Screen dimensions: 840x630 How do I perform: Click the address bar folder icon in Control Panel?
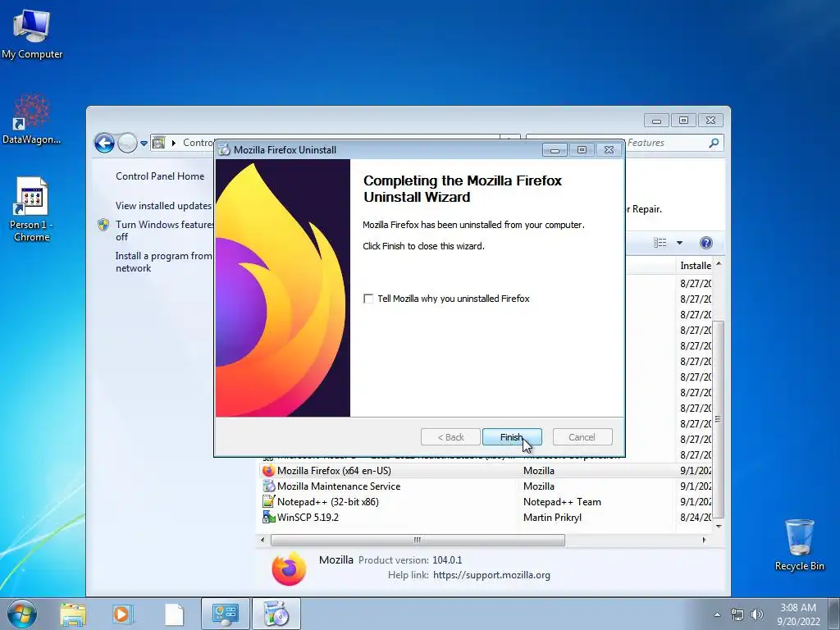(158, 143)
